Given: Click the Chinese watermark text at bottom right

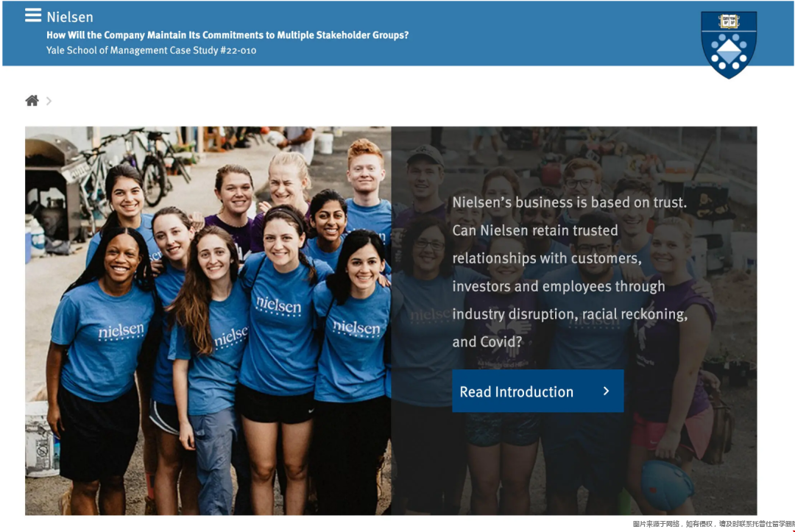Looking at the screenshot, I should 713,524.
